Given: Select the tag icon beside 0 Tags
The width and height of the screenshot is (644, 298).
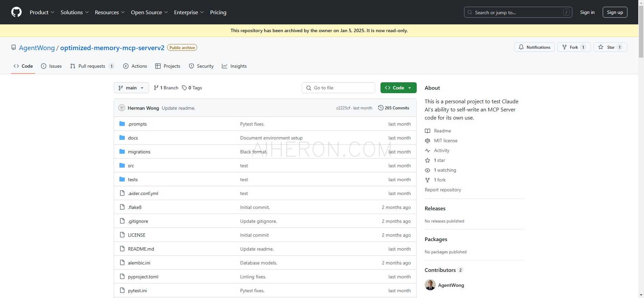Looking at the screenshot, I should point(184,88).
